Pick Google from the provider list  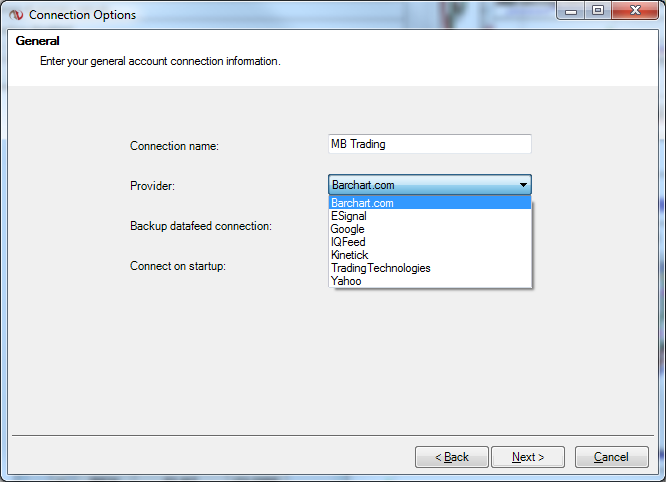coord(348,229)
